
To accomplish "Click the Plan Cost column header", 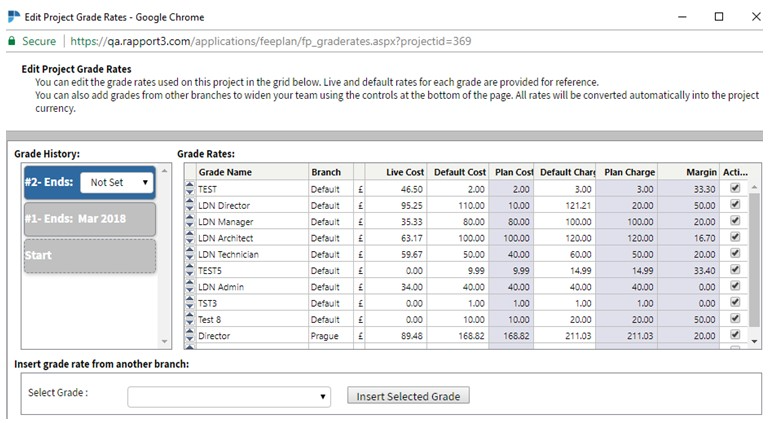I will 511,172.
